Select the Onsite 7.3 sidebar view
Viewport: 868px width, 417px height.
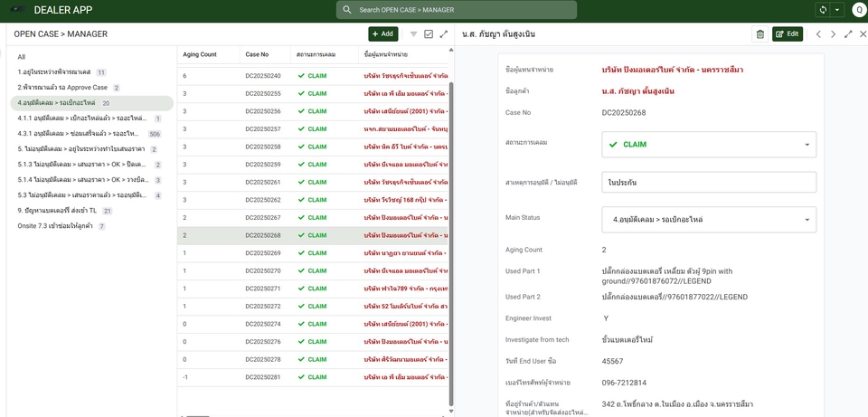point(55,226)
